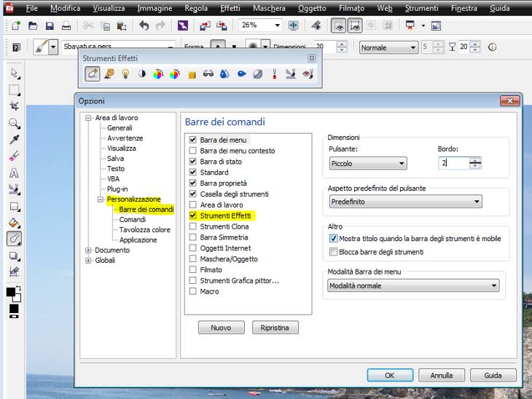Open the Maschera menu

(269, 8)
